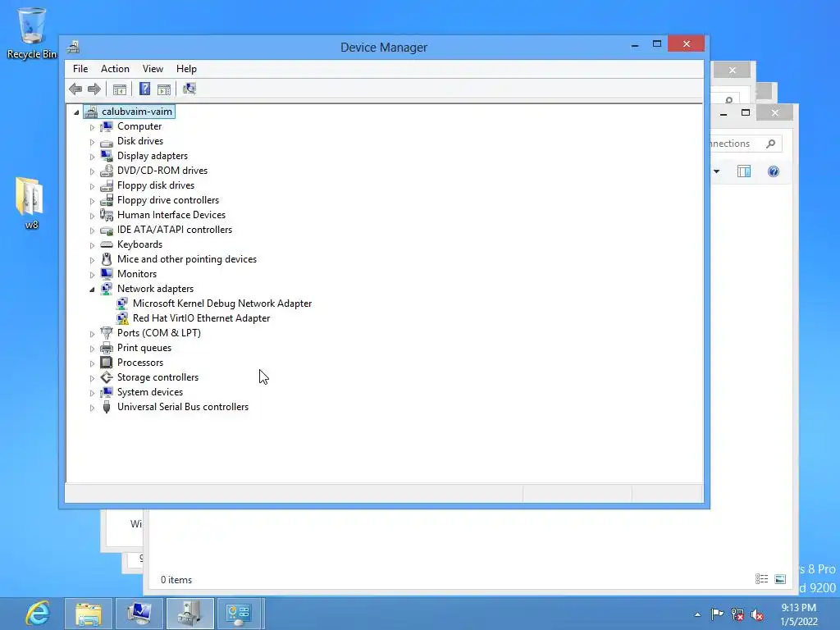Open the computer management taskbar button

139,614
